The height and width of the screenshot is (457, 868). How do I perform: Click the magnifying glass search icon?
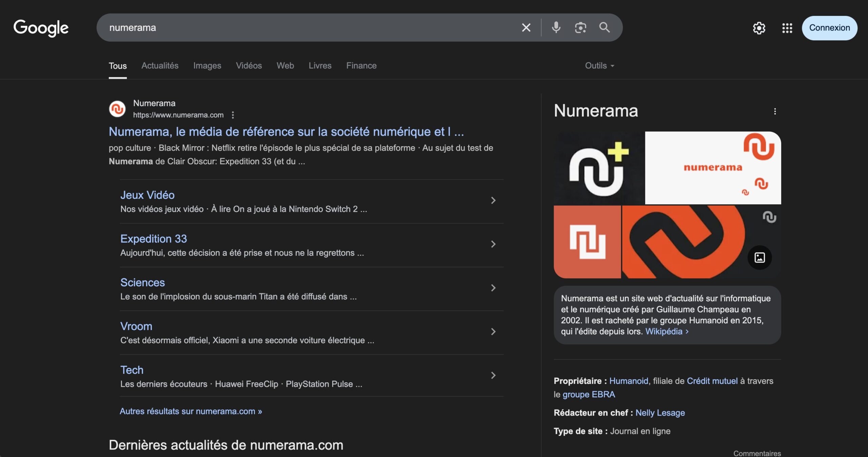(x=605, y=27)
